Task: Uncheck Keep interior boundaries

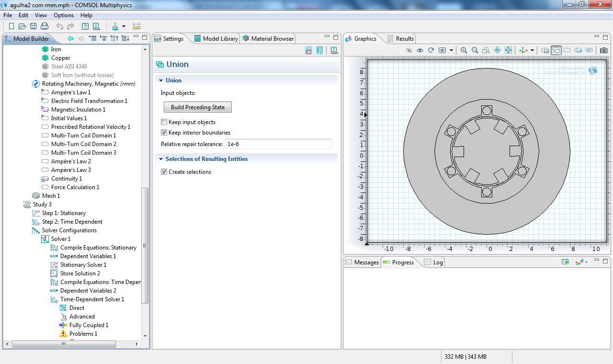Action: tap(164, 133)
